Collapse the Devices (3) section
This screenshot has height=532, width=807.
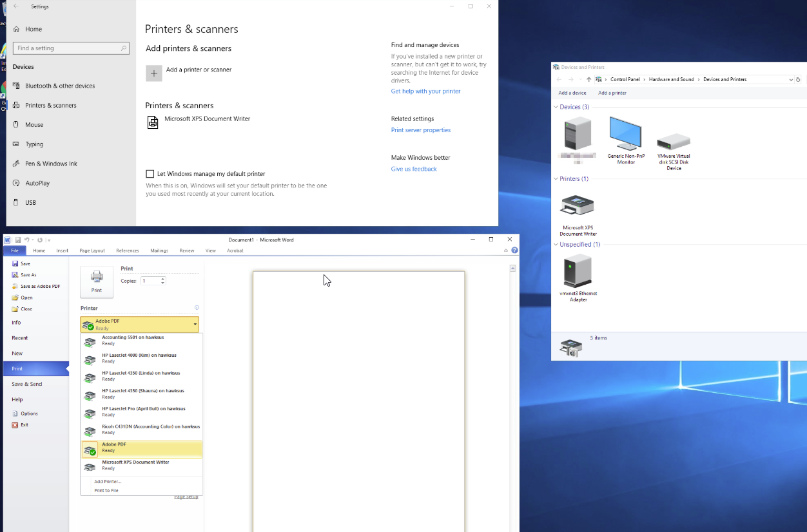[556, 107]
